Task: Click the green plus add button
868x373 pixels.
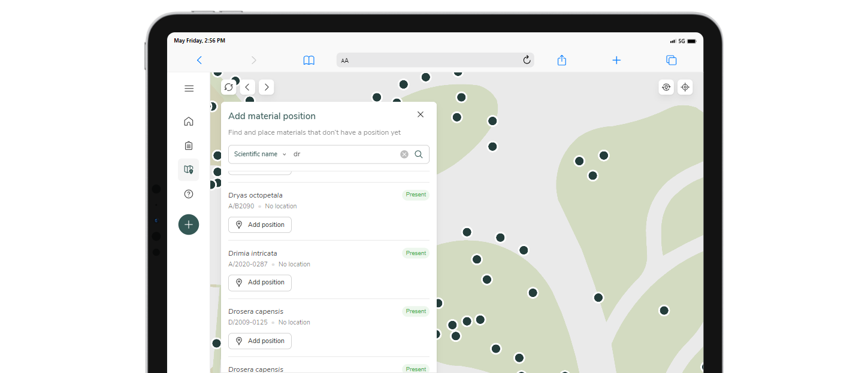Action: click(189, 225)
